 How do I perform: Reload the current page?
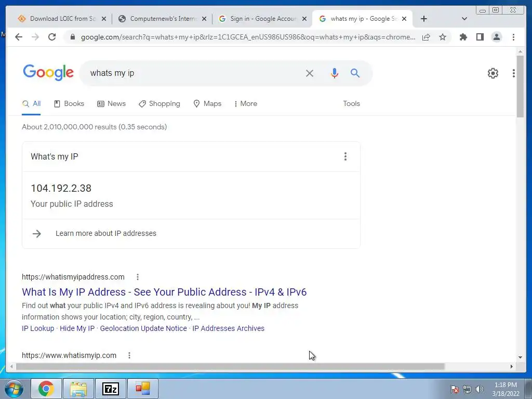[x=52, y=37]
